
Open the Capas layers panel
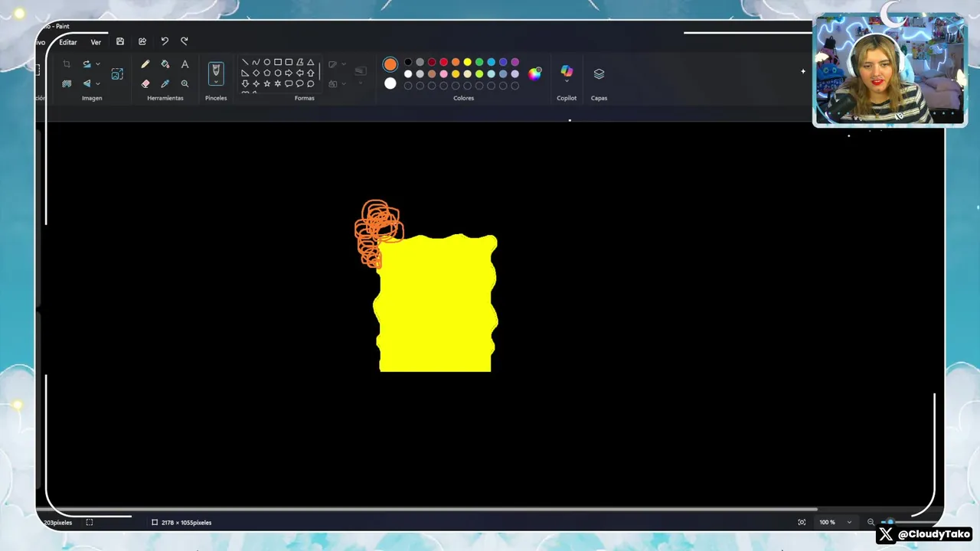click(599, 74)
